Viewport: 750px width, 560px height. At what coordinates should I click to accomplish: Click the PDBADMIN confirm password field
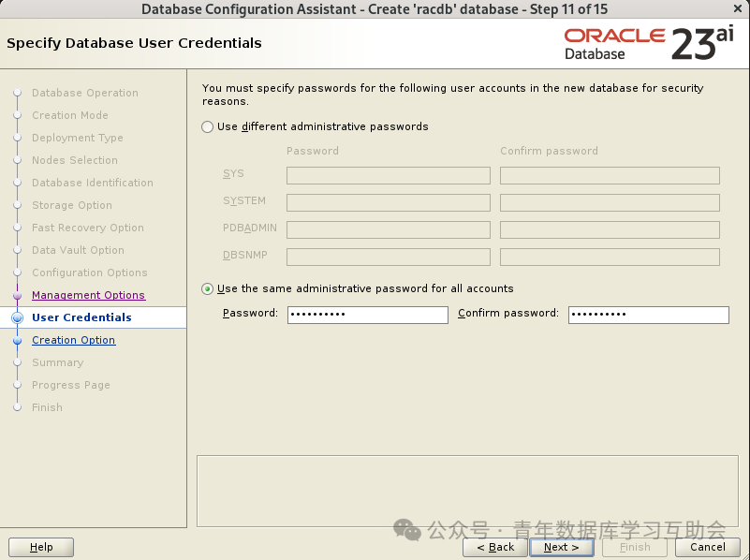click(610, 229)
